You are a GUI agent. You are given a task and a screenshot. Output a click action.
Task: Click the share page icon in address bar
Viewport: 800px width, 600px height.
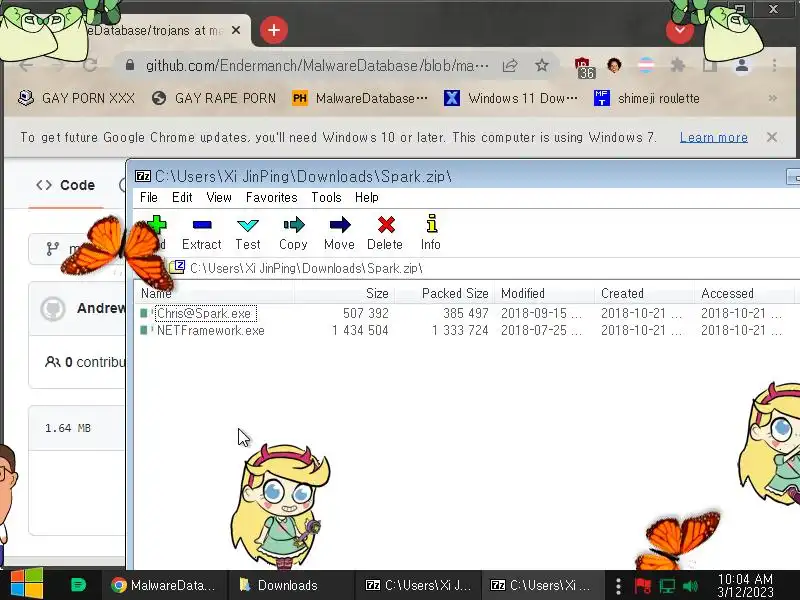(510, 65)
